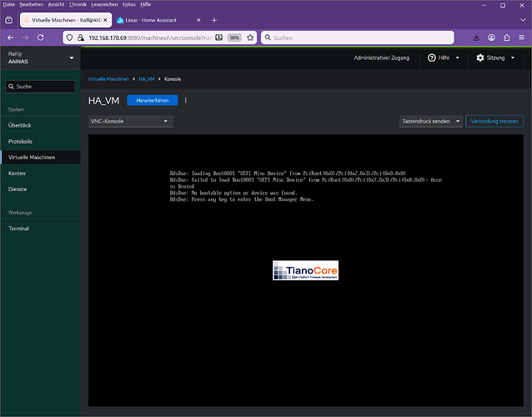Reload the page with the refresh icon
This screenshot has height=417, width=532.
(42, 38)
